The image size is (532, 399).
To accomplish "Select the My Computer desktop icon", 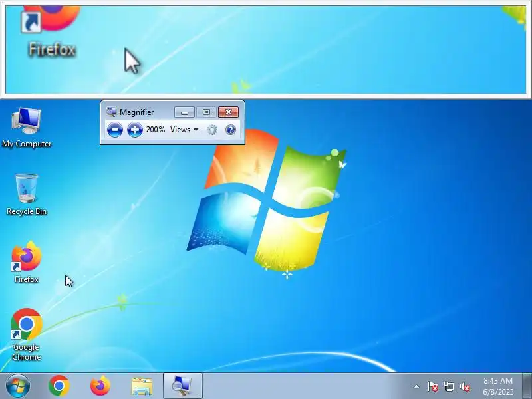I will 27,128.
